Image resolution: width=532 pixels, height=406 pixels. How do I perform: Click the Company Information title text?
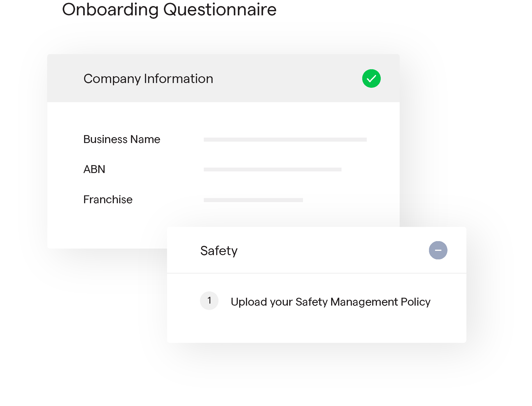148,79
